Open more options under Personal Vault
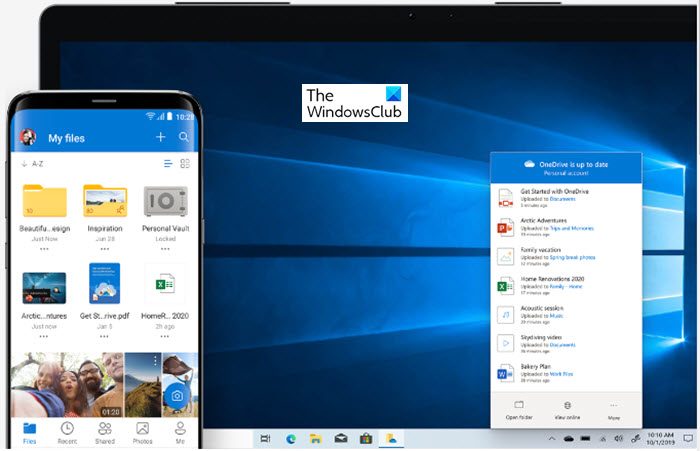 click(165, 249)
